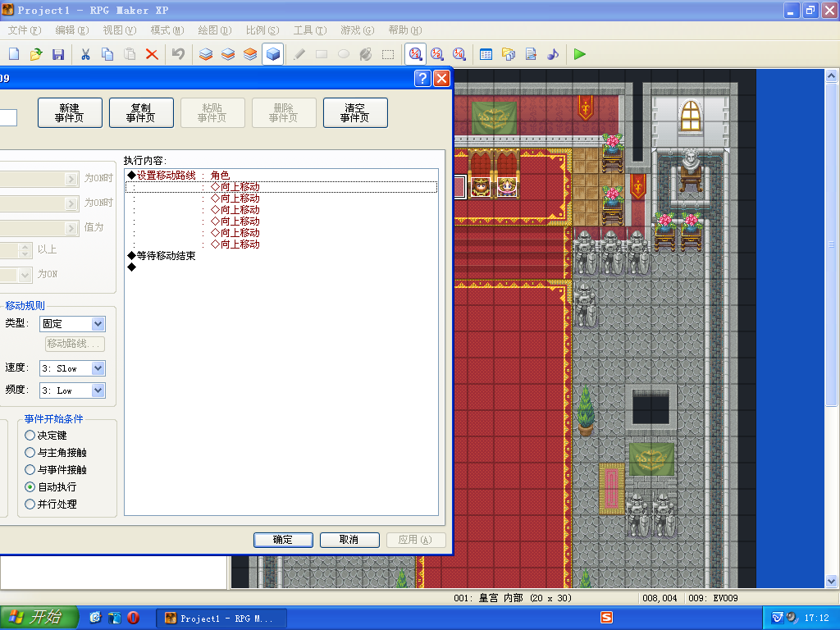840x630 pixels.
Task: Cut selection using the scissors icon
Action: pos(85,54)
